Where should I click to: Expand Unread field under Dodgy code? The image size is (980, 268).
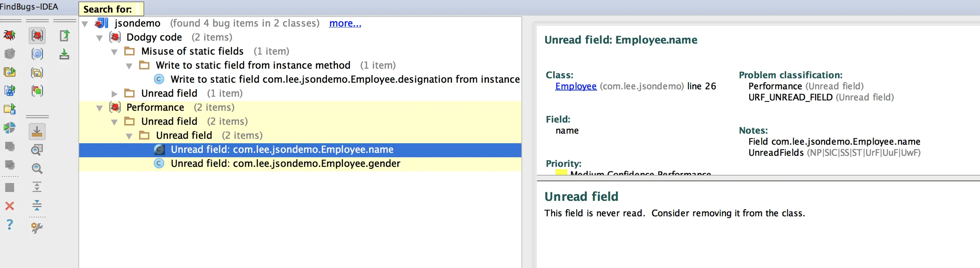[115, 94]
